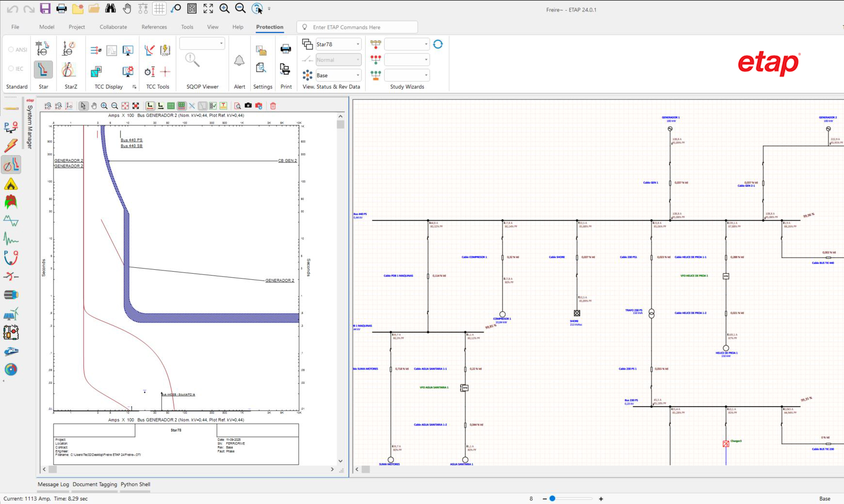Click the camera snapshot icon in the TCC toolbar
This screenshot has height=504, width=844.
pyautogui.click(x=248, y=105)
